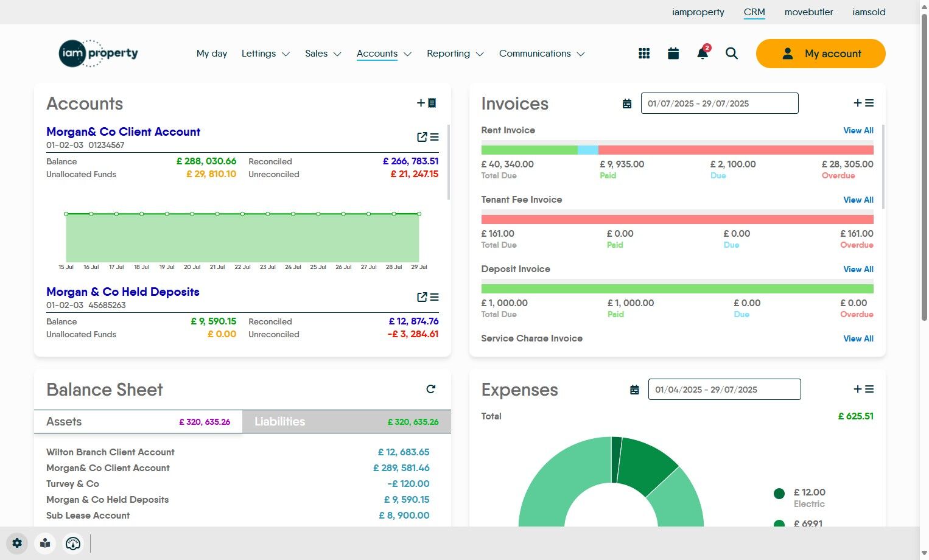Open the knowledge base book icon
The image size is (929, 560).
[x=45, y=543]
